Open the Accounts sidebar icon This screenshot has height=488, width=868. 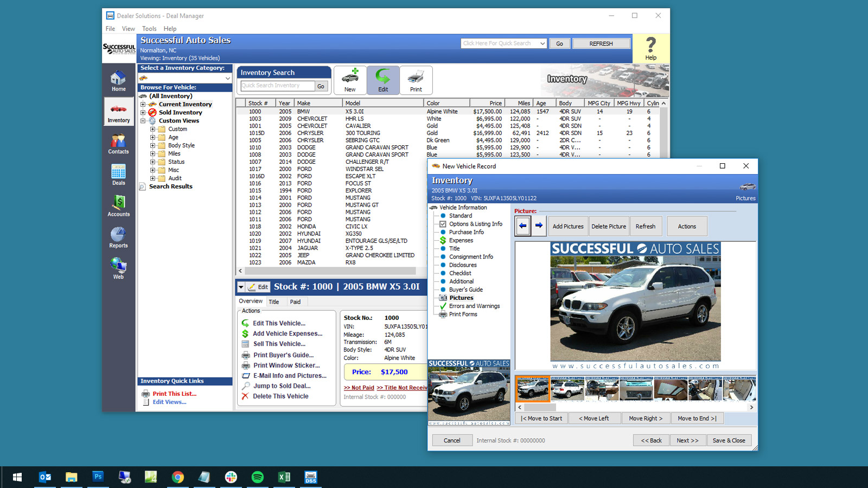tap(118, 206)
